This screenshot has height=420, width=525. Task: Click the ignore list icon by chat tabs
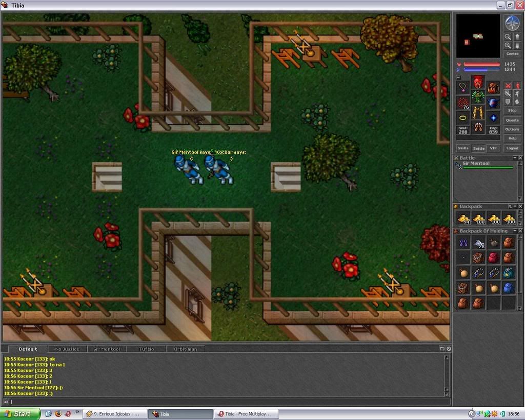click(x=449, y=349)
